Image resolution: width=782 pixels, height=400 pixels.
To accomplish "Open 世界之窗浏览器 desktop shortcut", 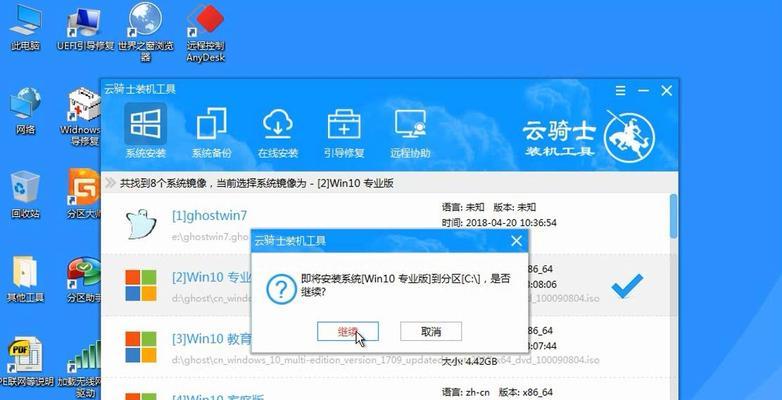I will (146, 31).
